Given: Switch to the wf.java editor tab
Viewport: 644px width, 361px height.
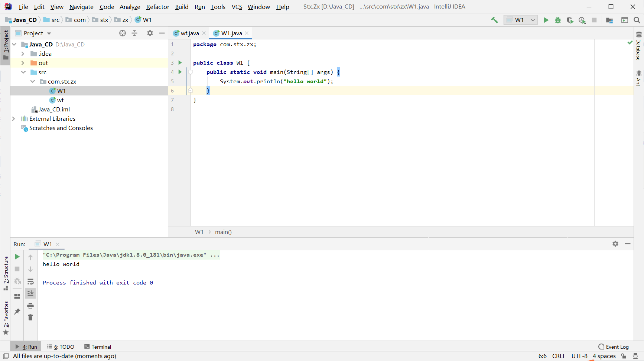Looking at the screenshot, I should coord(189,33).
